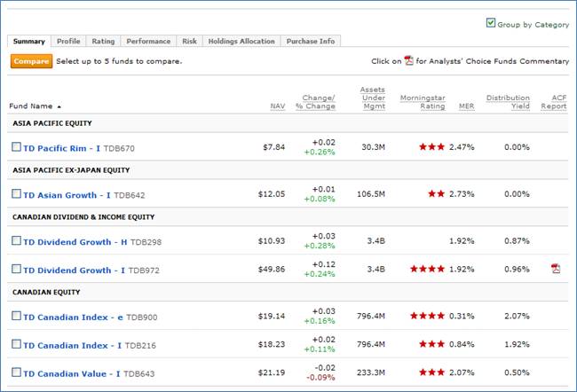The height and width of the screenshot is (392, 577).
Task: Select the TD Canadian Value - I checkbox
Action: (x=16, y=372)
